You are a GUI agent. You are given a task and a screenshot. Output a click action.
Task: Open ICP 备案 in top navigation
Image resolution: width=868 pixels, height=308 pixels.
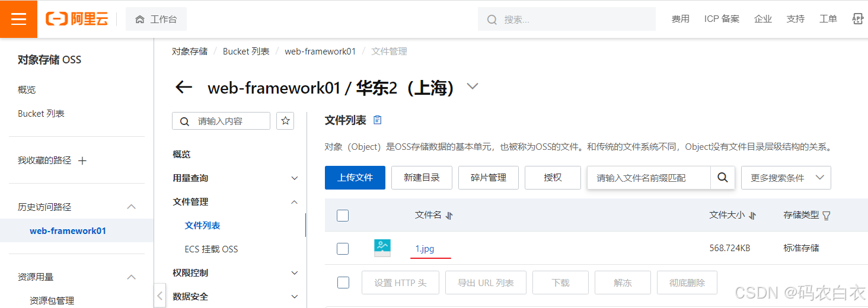tap(722, 19)
